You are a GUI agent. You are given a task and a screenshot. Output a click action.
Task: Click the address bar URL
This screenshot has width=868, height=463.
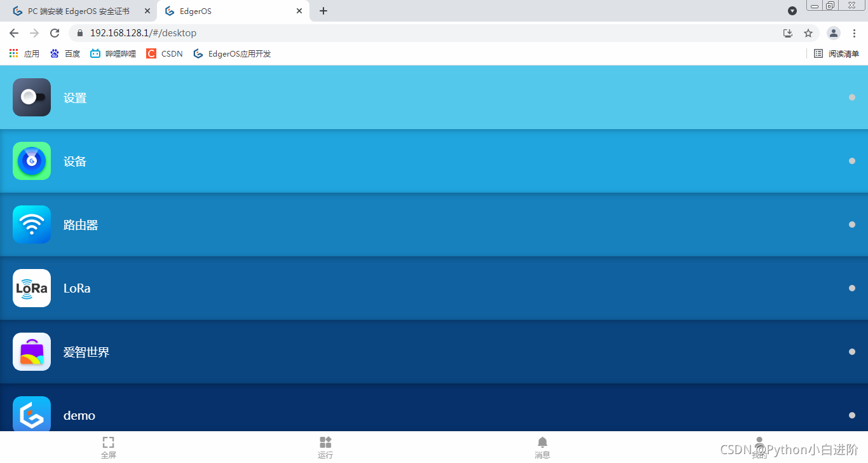[143, 33]
